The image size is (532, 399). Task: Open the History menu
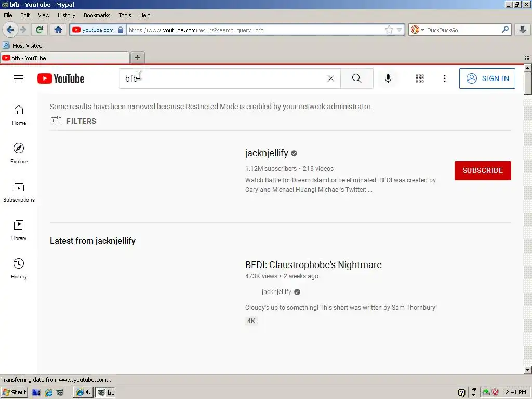click(66, 15)
